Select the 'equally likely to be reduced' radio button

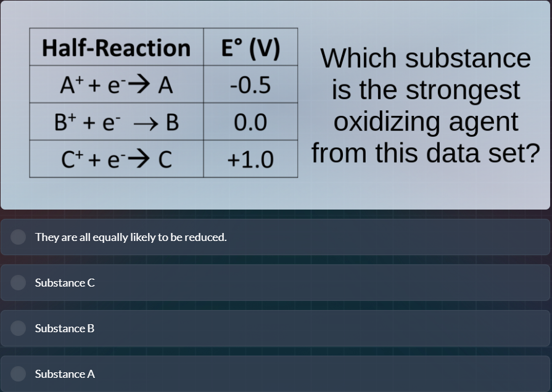(19, 237)
